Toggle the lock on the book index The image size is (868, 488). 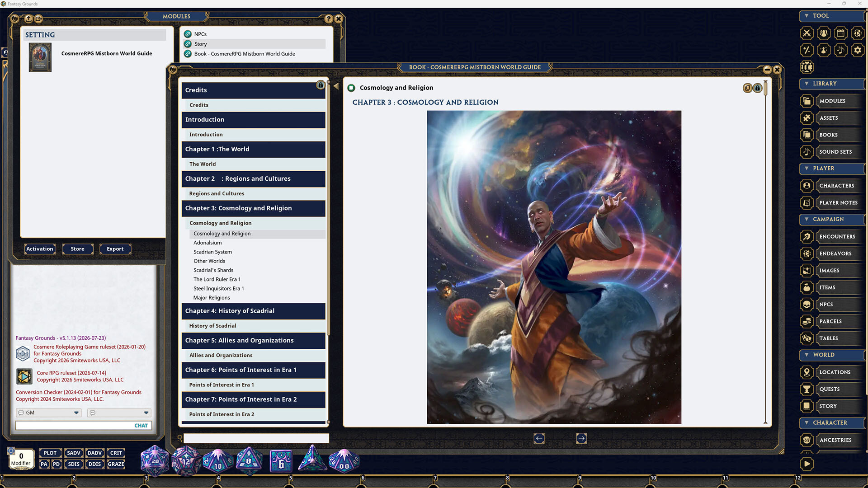click(x=321, y=85)
